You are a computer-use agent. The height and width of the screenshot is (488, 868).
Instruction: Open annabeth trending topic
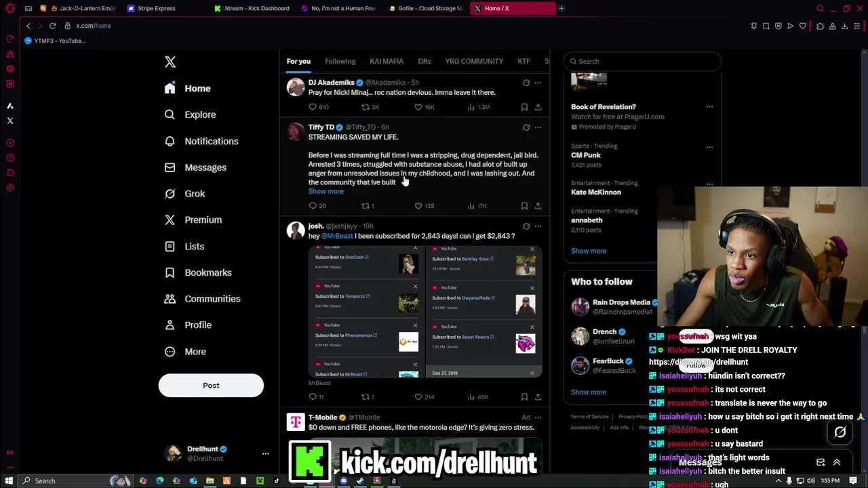pyautogui.click(x=587, y=220)
